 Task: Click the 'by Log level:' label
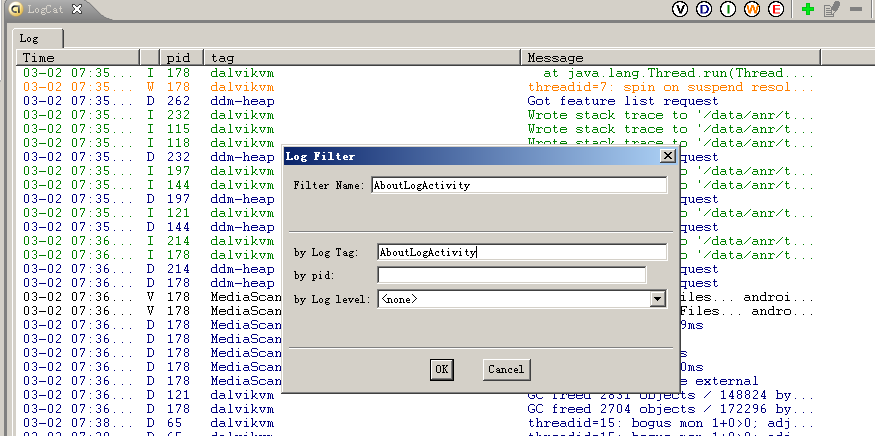[332, 300]
